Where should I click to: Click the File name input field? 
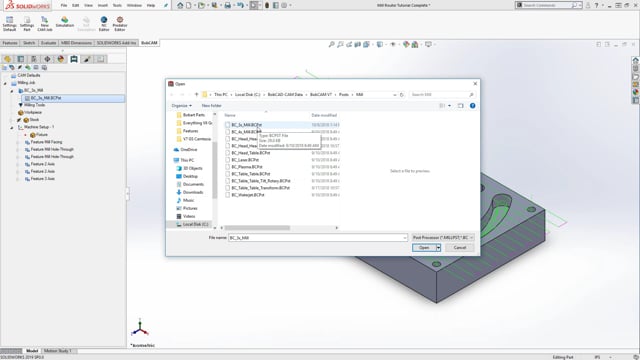[x=318, y=238]
